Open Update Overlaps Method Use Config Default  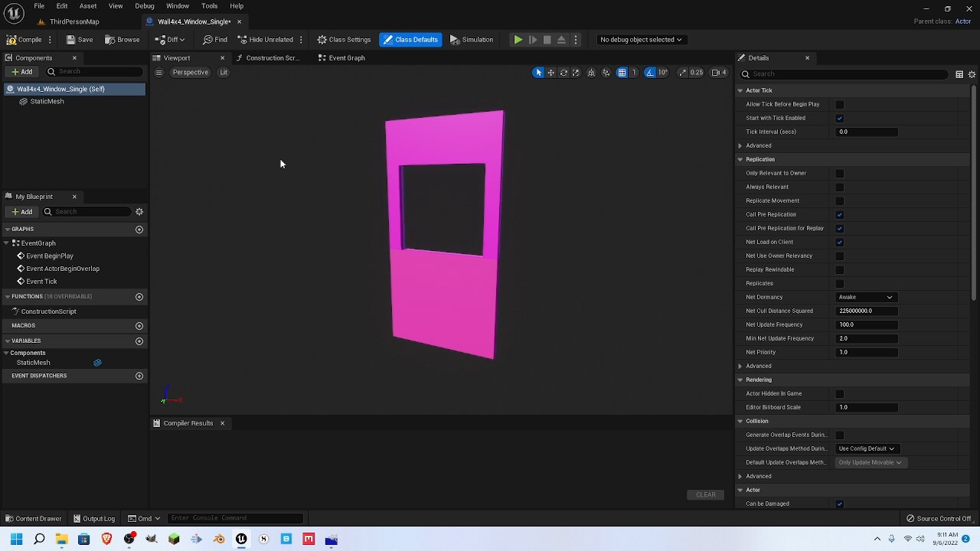[867, 449]
